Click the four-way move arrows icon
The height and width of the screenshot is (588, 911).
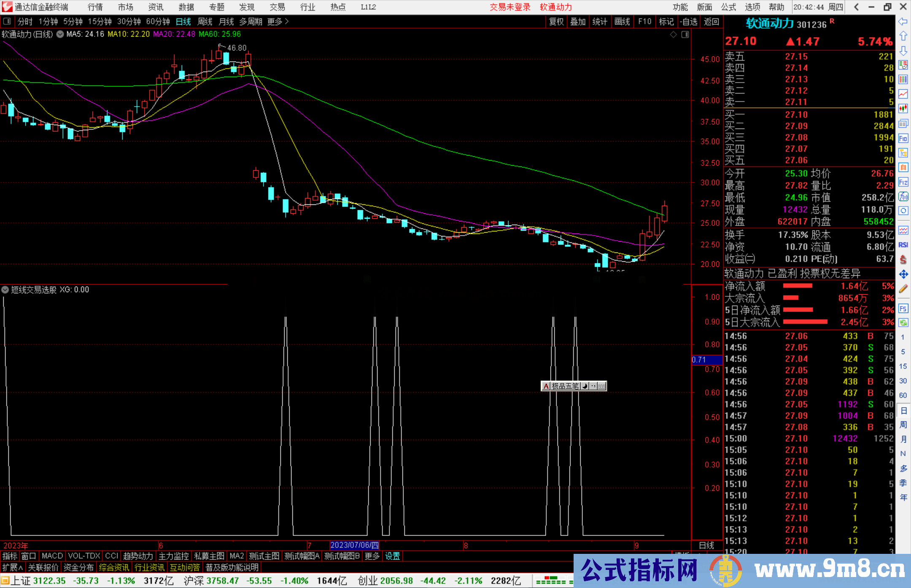coord(903,274)
